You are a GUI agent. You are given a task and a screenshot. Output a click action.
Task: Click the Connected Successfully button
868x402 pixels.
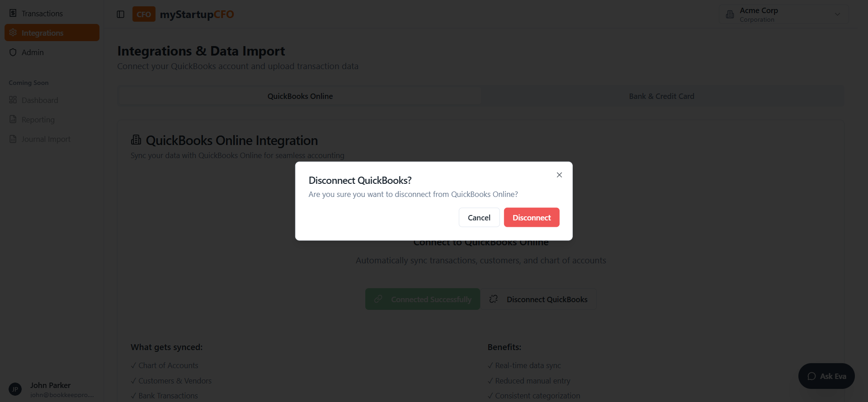423,299
